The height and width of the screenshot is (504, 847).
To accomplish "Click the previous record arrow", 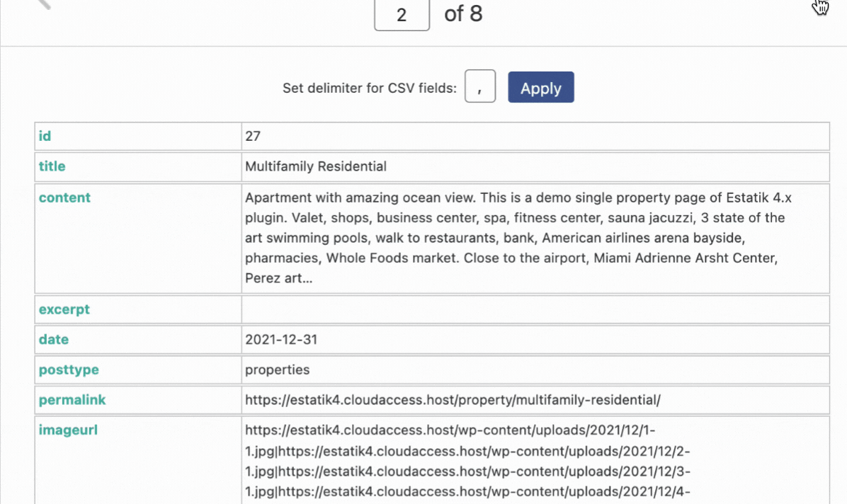I will (44, 4).
